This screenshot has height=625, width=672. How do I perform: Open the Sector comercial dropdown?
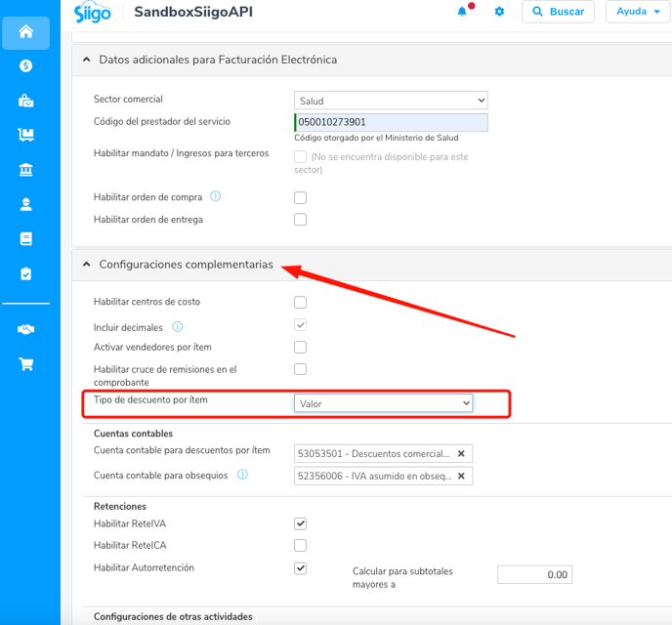coord(391,101)
